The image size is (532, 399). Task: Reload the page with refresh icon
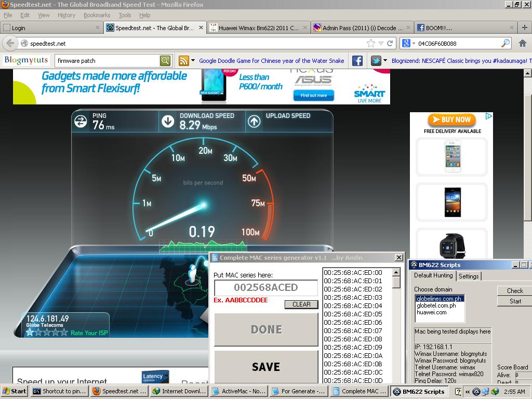pos(390,44)
